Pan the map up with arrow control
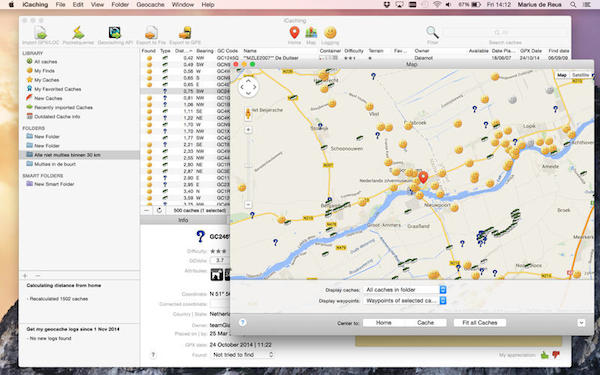This screenshot has height=375, width=600. click(248, 81)
